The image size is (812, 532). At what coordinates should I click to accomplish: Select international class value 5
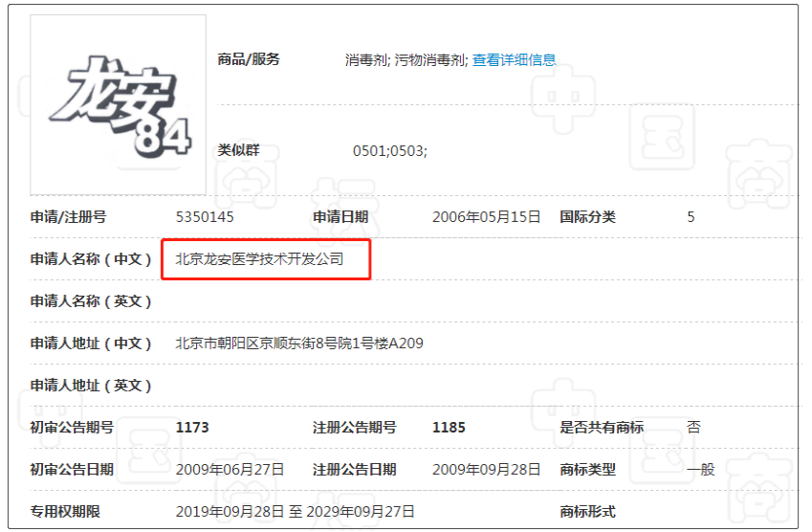[x=691, y=217]
